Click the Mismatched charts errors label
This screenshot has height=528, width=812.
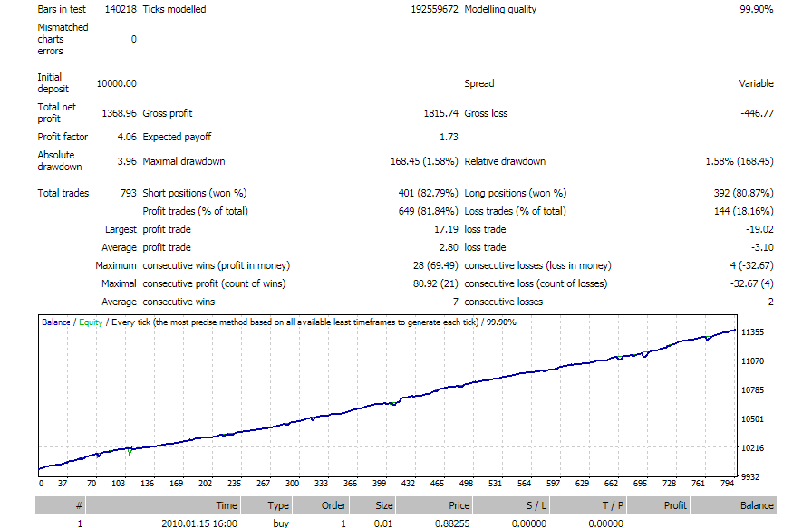pos(63,39)
